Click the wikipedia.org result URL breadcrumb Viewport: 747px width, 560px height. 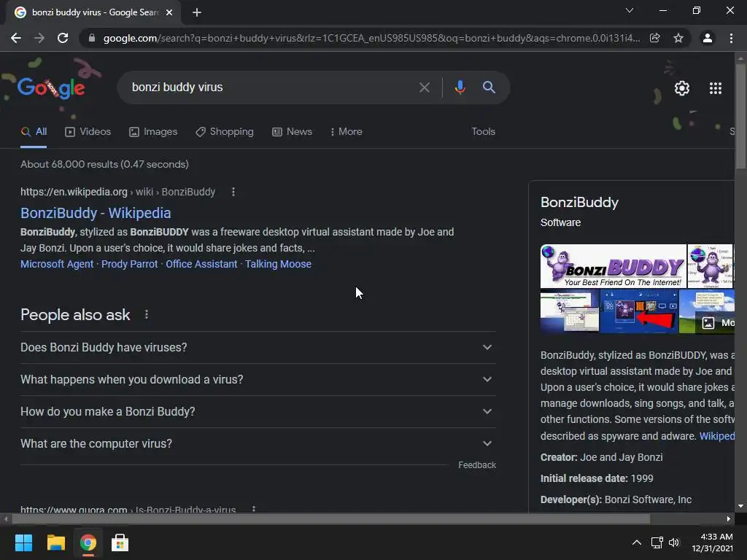pos(117,192)
